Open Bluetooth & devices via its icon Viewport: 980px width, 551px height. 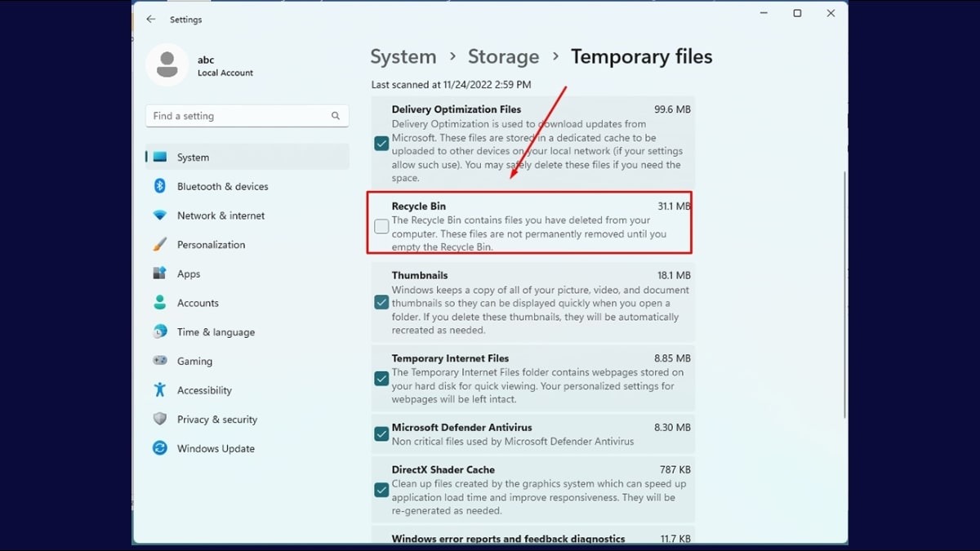[160, 186]
